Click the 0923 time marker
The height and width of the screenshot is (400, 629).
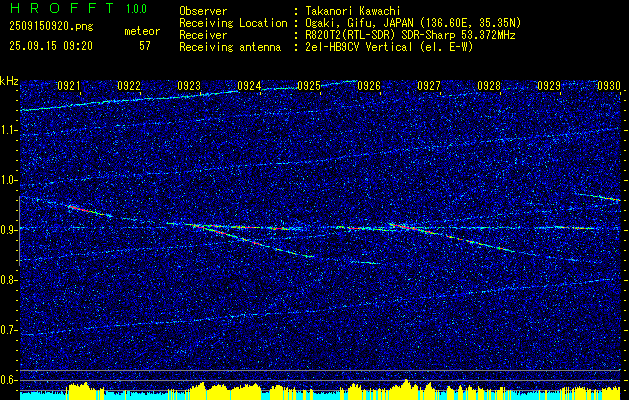coord(189,86)
